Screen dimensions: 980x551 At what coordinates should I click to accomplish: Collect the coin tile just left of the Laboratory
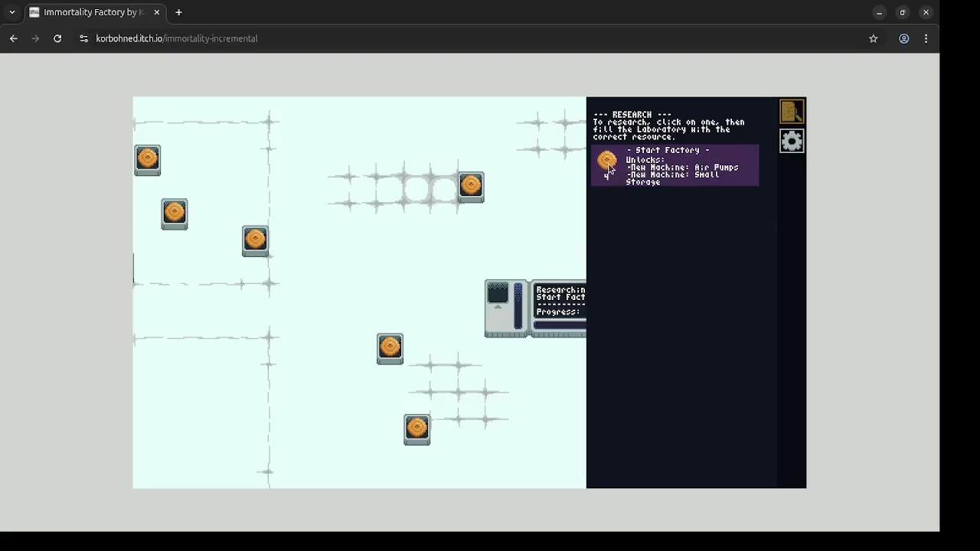(x=390, y=349)
